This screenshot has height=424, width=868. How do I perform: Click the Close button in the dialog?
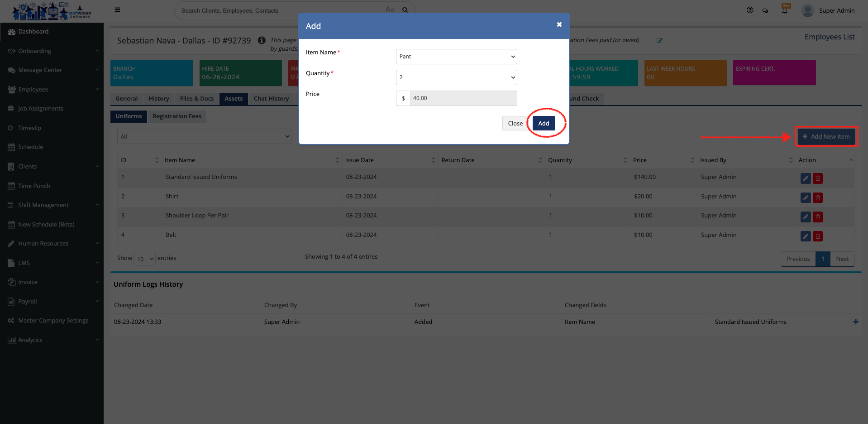click(x=515, y=123)
